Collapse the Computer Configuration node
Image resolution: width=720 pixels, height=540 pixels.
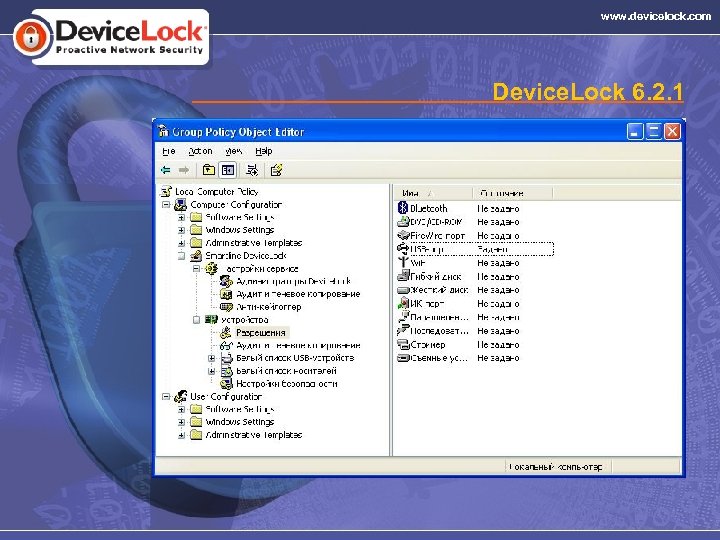[166, 204]
